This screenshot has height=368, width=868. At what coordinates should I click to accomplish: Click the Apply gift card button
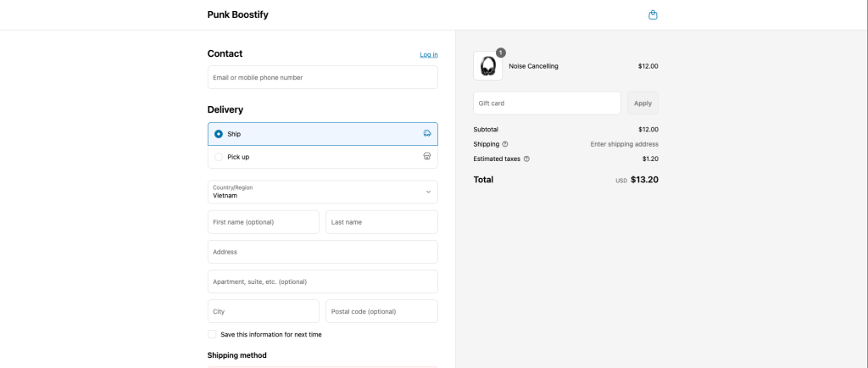[643, 103]
